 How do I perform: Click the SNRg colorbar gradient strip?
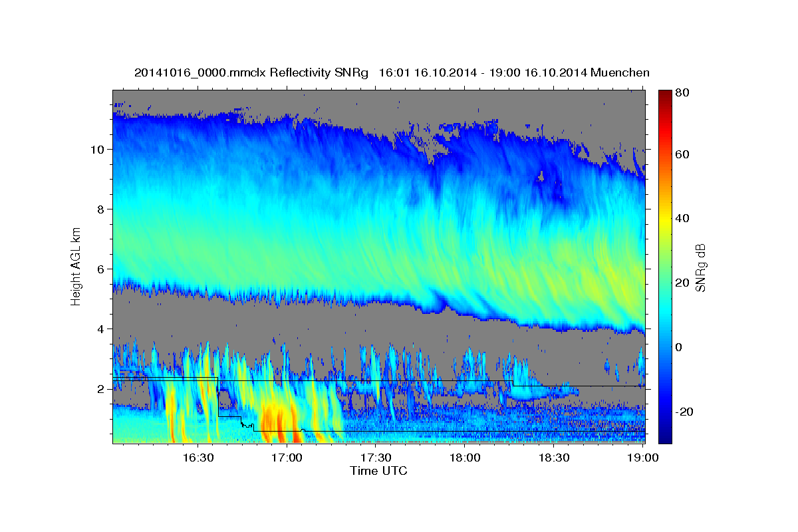click(x=665, y=266)
